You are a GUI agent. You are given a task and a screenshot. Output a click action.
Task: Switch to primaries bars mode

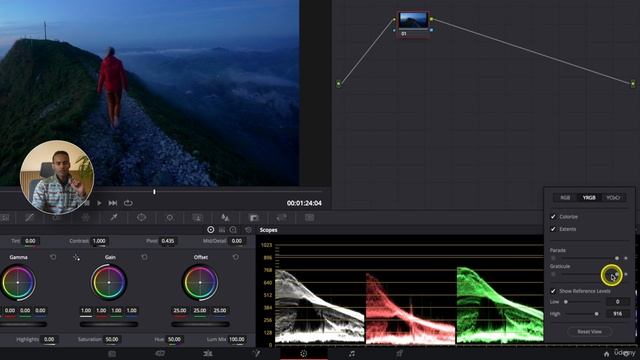coord(222,230)
